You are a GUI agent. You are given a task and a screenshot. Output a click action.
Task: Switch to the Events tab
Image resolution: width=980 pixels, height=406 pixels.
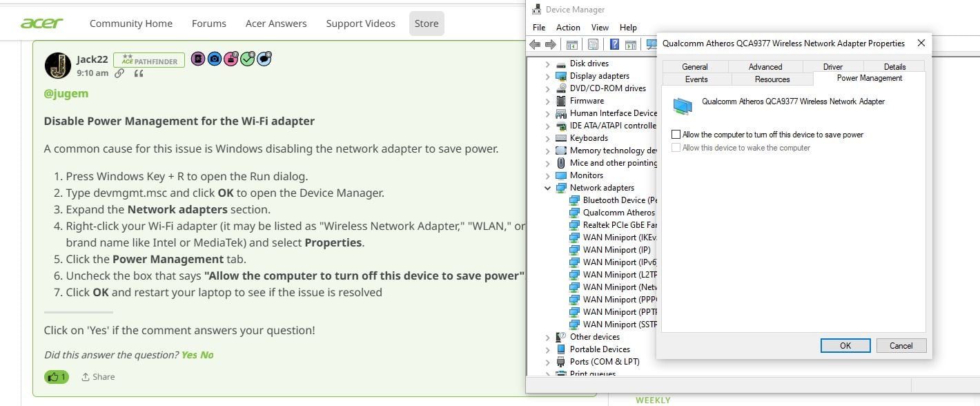[x=696, y=79]
